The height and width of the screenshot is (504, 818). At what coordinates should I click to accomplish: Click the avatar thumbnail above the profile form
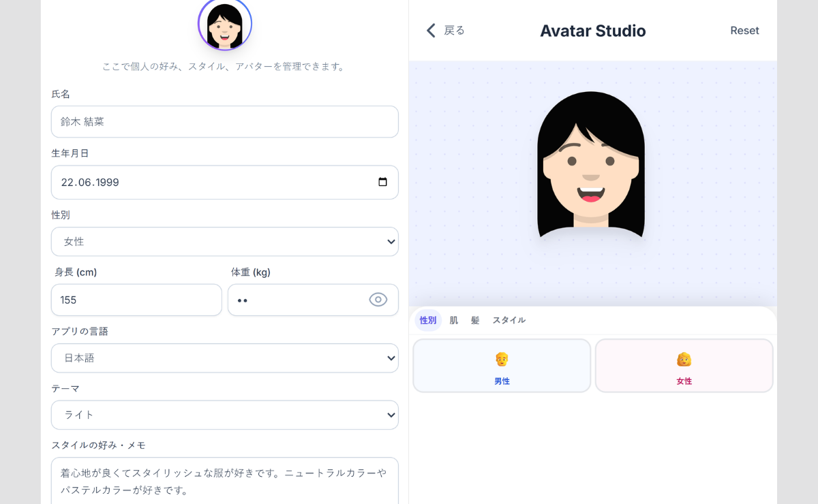225,25
